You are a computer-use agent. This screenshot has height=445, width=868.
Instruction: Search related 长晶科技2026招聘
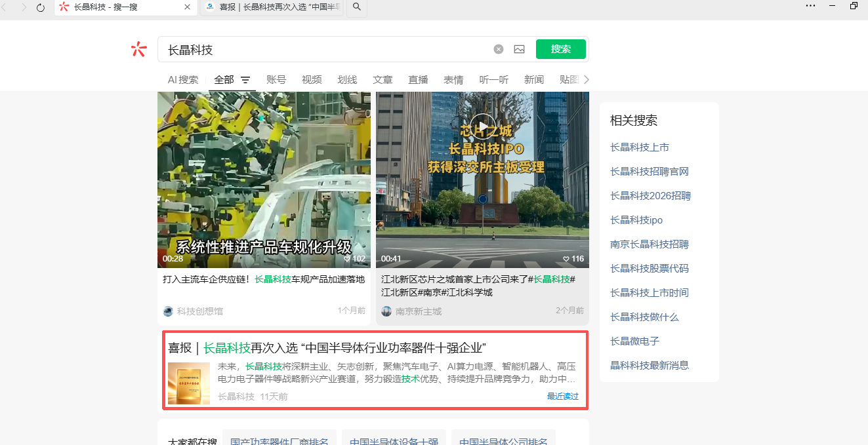650,196
